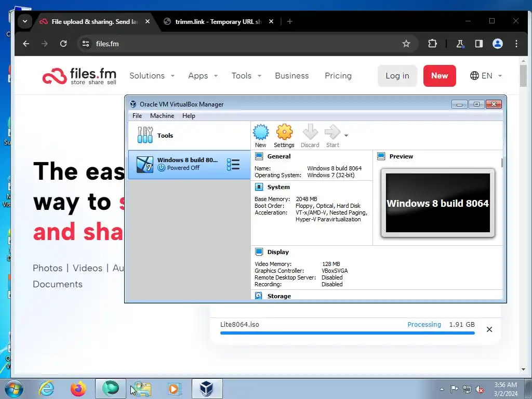Close the trimm.link tab
The image size is (532, 399).
(271, 21)
